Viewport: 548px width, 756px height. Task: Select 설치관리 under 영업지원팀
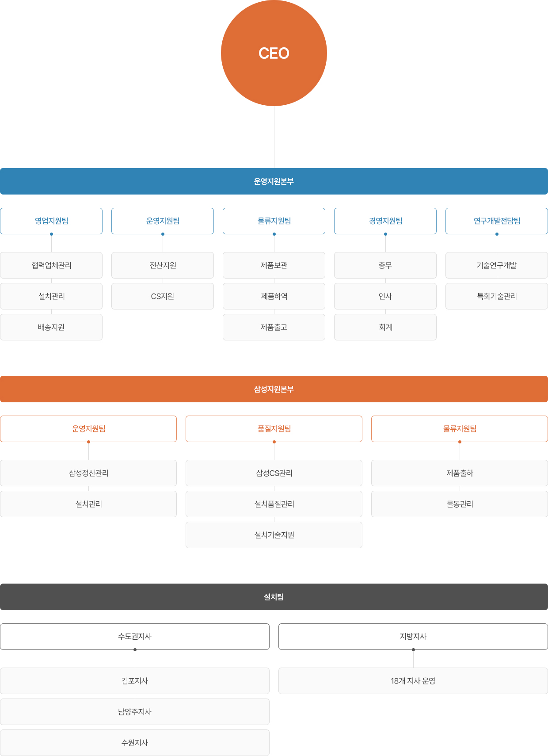[x=51, y=296]
